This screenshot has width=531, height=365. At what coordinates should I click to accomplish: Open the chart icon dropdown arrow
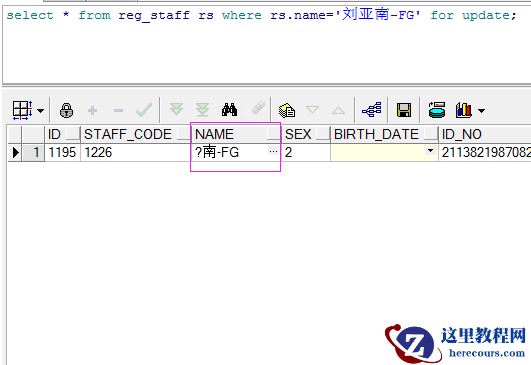click(x=481, y=110)
